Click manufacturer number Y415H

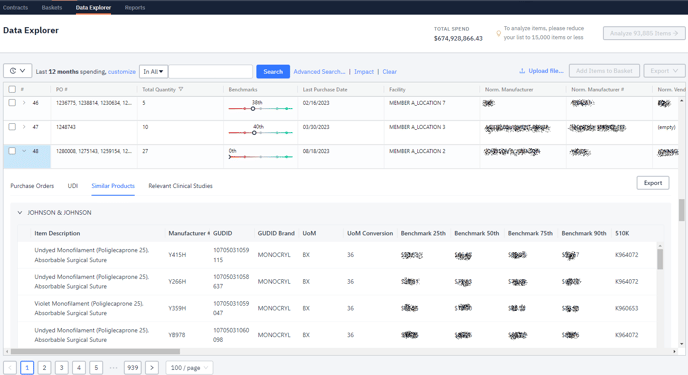[x=177, y=255]
